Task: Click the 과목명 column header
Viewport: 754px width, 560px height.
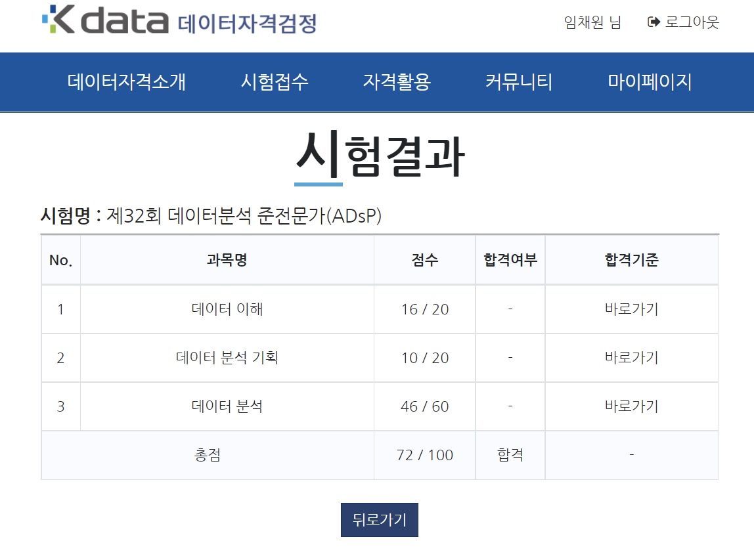Action: (x=227, y=259)
